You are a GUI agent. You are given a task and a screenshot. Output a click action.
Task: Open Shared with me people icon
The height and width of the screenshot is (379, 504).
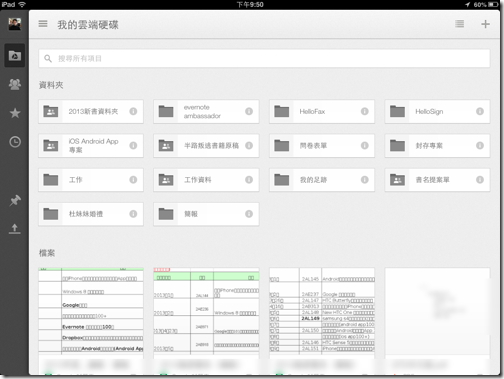coord(15,84)
